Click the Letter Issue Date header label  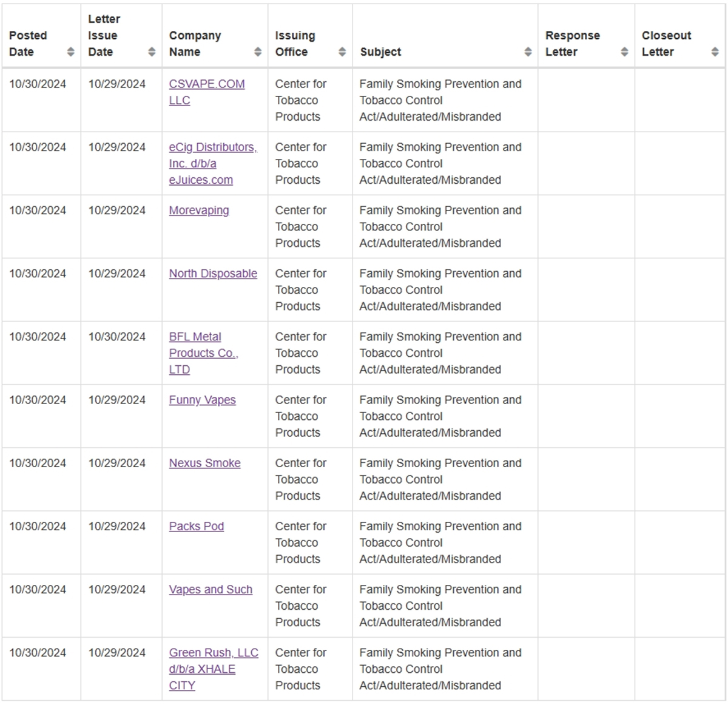[x=104, y=35]
